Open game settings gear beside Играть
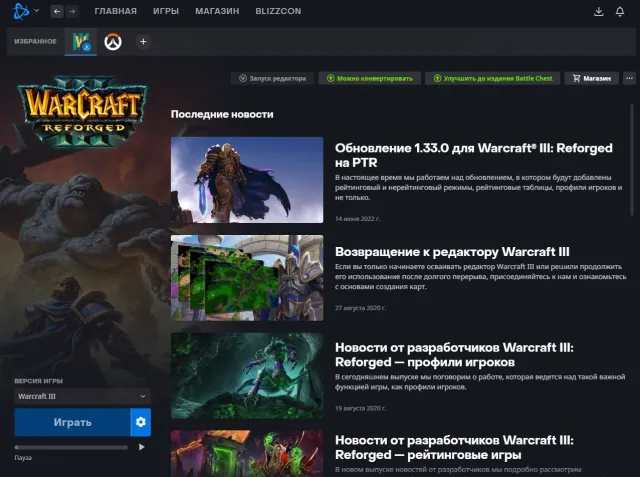 141,422
